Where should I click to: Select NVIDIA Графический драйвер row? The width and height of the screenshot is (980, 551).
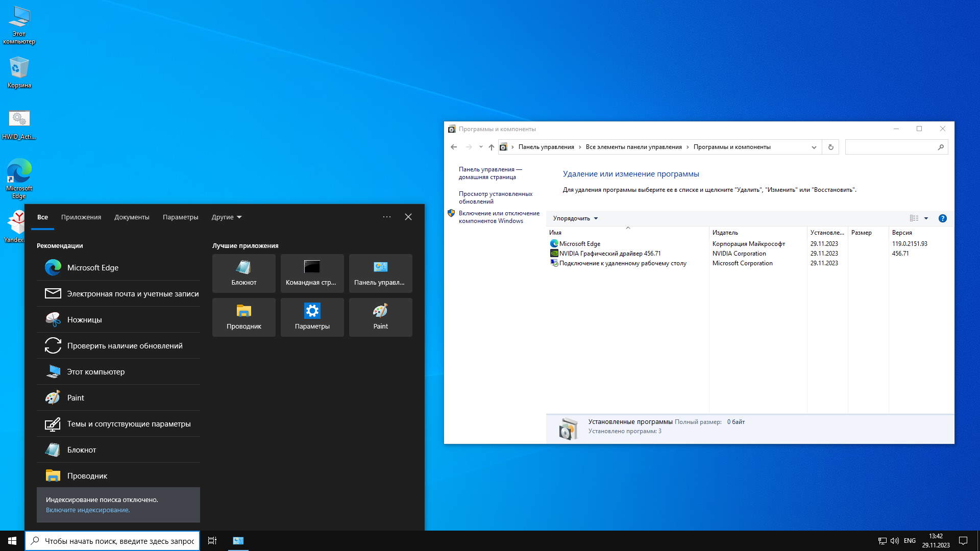point(609,254)
